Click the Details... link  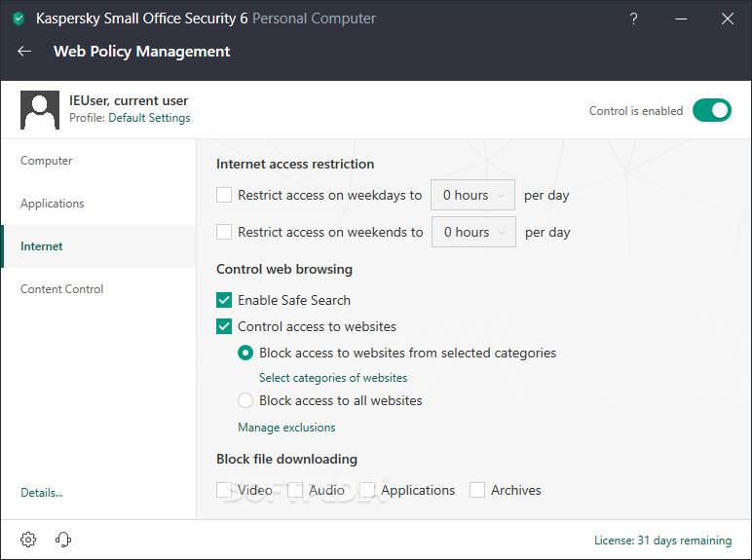click(x=42, y=493)
